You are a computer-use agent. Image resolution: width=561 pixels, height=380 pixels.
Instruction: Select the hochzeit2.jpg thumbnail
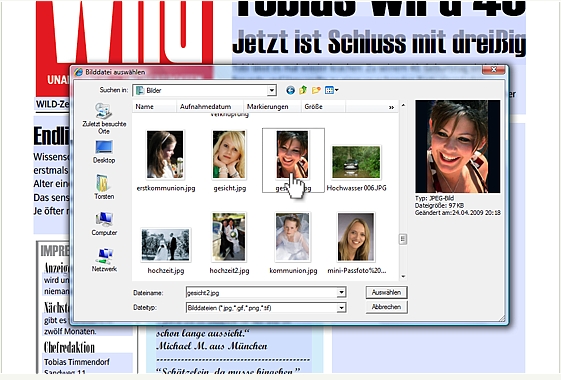[x=229, y=237]
